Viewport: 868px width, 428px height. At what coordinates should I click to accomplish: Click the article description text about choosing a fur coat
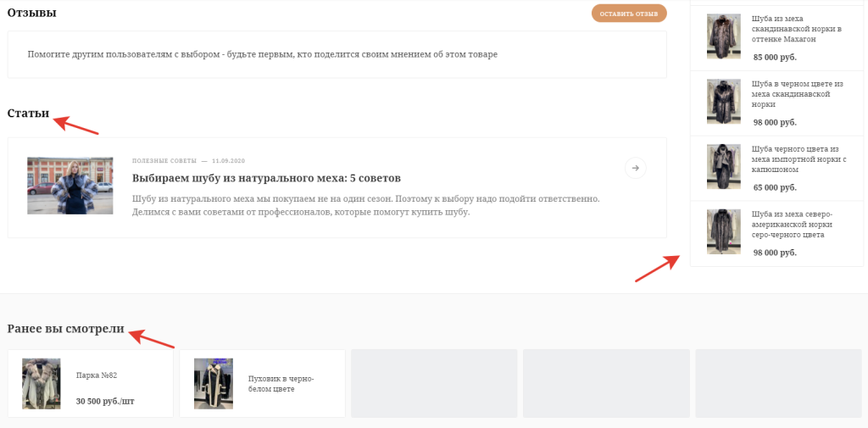[366, 205]
